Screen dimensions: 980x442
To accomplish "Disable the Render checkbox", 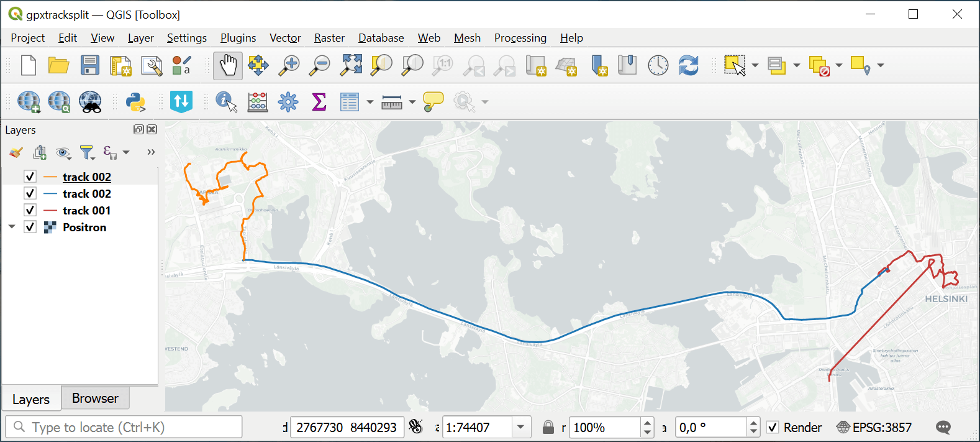I will [773, 428].
